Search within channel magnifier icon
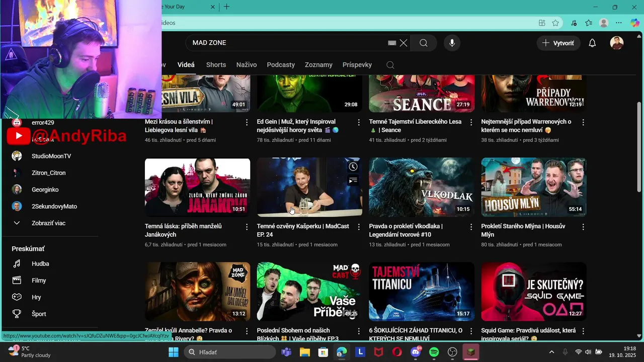 pyautogui.click(x=390, y=65)
